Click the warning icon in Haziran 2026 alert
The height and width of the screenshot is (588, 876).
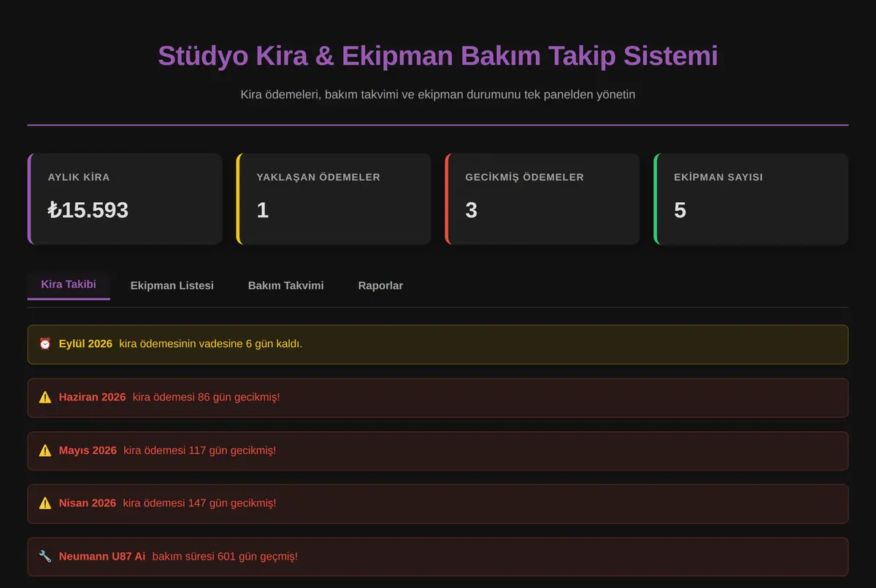point(45,397)
